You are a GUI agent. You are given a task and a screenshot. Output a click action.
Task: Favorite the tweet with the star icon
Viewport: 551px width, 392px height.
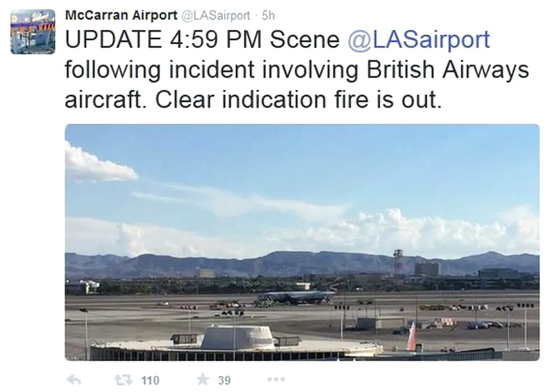point(203,380)
